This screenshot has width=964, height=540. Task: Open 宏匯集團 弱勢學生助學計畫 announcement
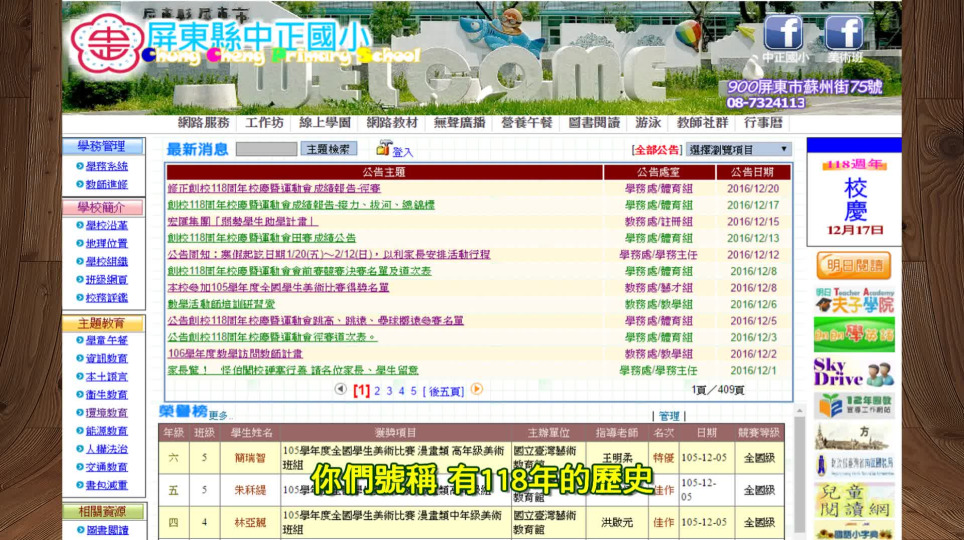pyautogui.click(x=243, y=221)
